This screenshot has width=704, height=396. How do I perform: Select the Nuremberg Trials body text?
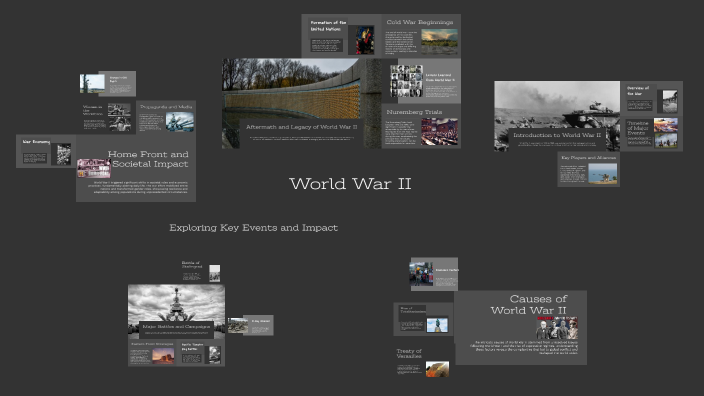(401, 132)
